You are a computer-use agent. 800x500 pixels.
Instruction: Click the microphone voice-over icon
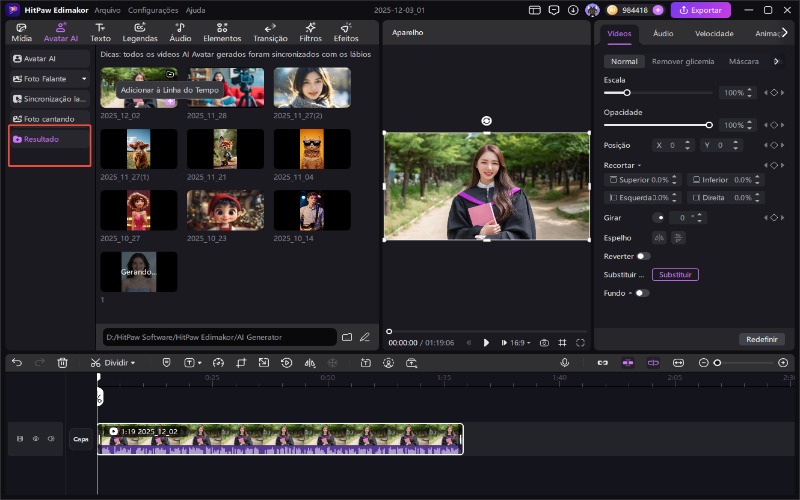tap(564, 363)
